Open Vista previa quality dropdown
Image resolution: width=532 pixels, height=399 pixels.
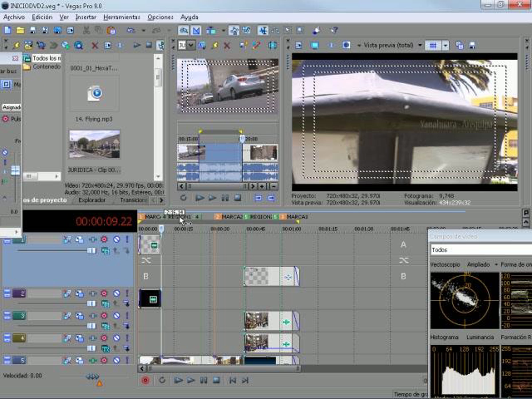click(420, 45)
